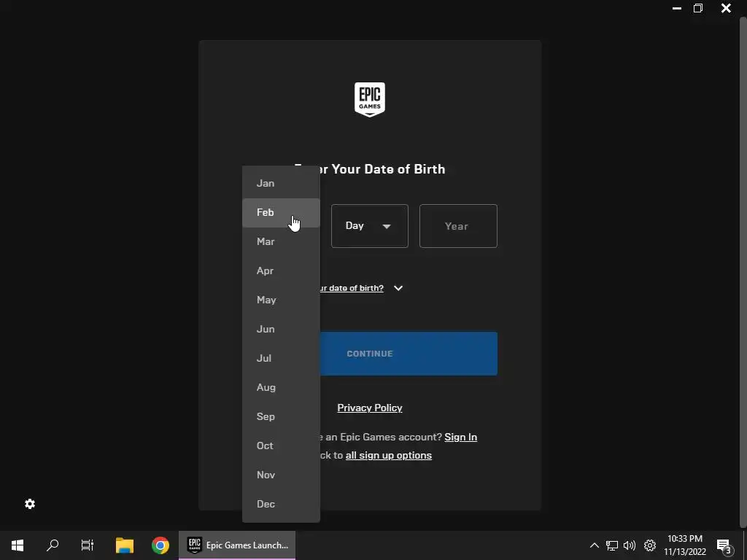
Task: Choose Feb in the month dropdown
Action: coord(281,212)
